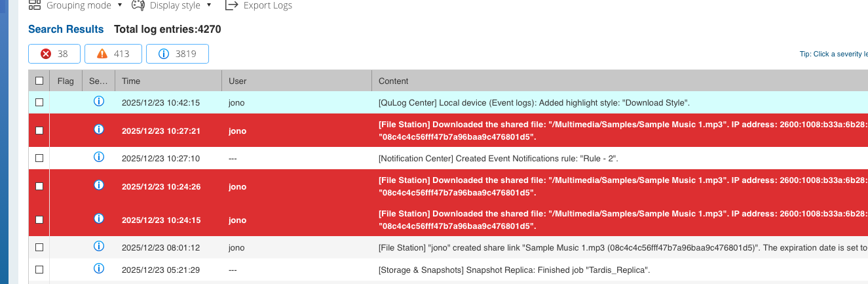Click the Export Logs button label
Viewport: 868px width, 284px height.
coord(267,5)
